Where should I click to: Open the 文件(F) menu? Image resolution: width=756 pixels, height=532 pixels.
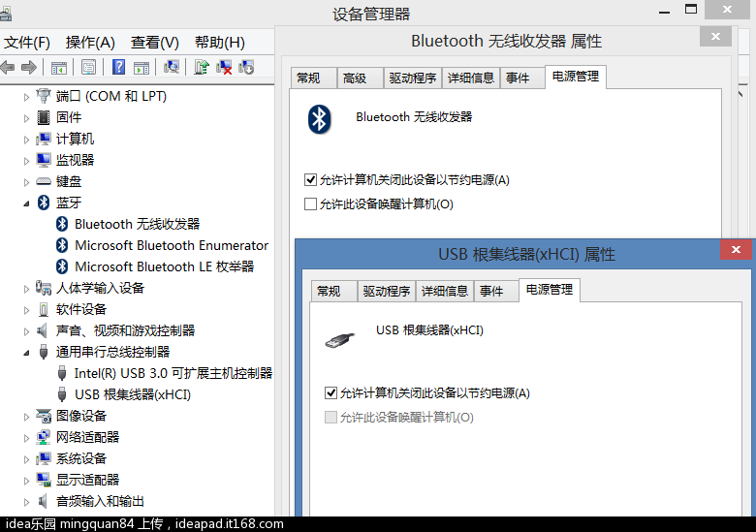[x=27, y=43]
